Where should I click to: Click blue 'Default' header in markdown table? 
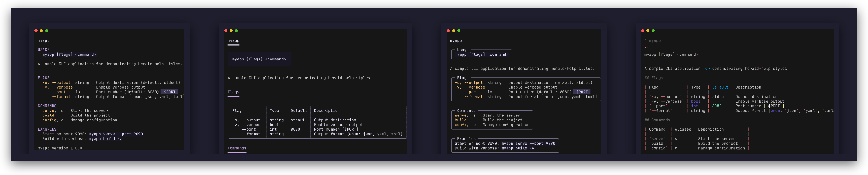tap(720, 87)
